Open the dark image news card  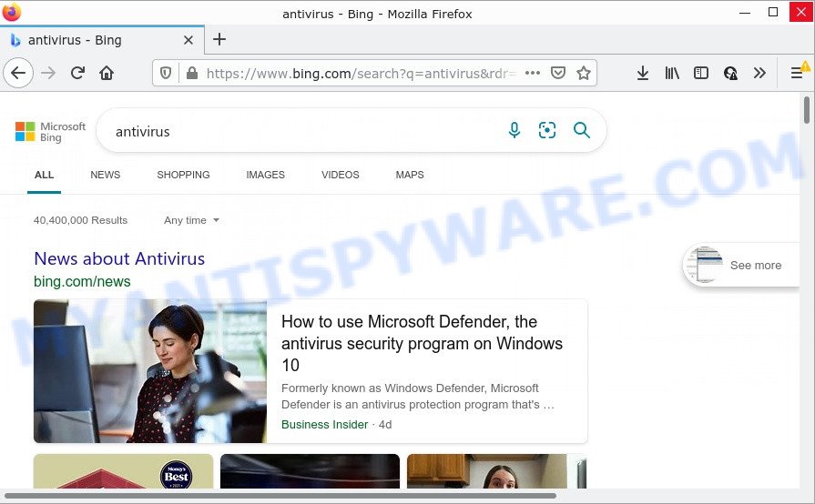[x=310, y=471]
